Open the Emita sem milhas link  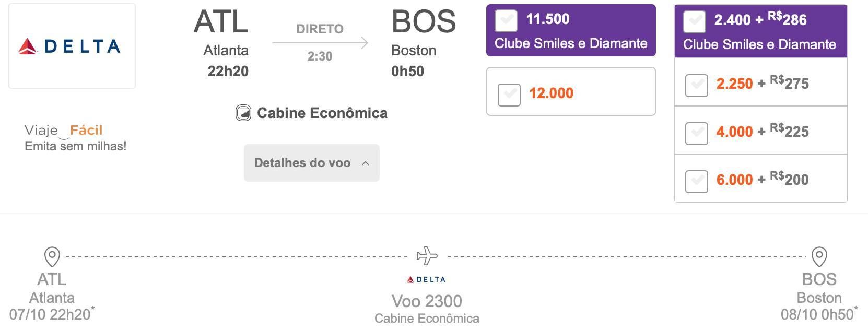click(76, 146)
